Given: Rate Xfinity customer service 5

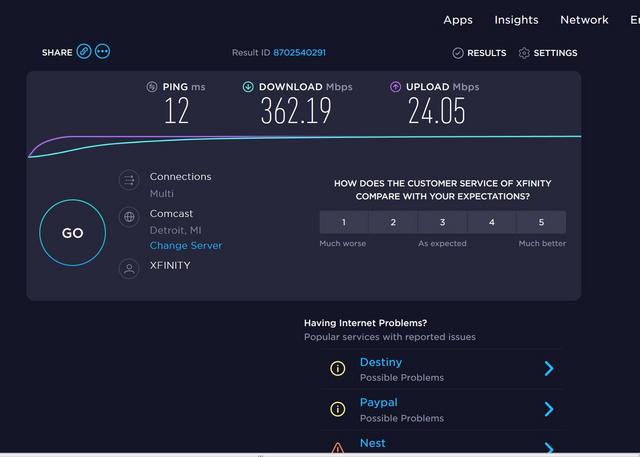Looking at the screenshot, I should (541, 222).
